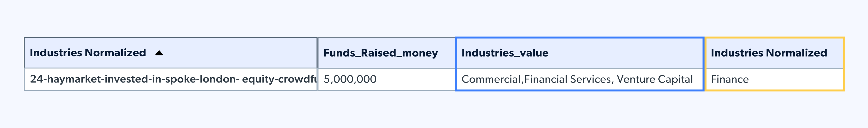Click divider between Industries Normalized and Funds_Raised_money headers
Image resolution: width=868 pixels, height=128 pixels.
tap(317, 53)
